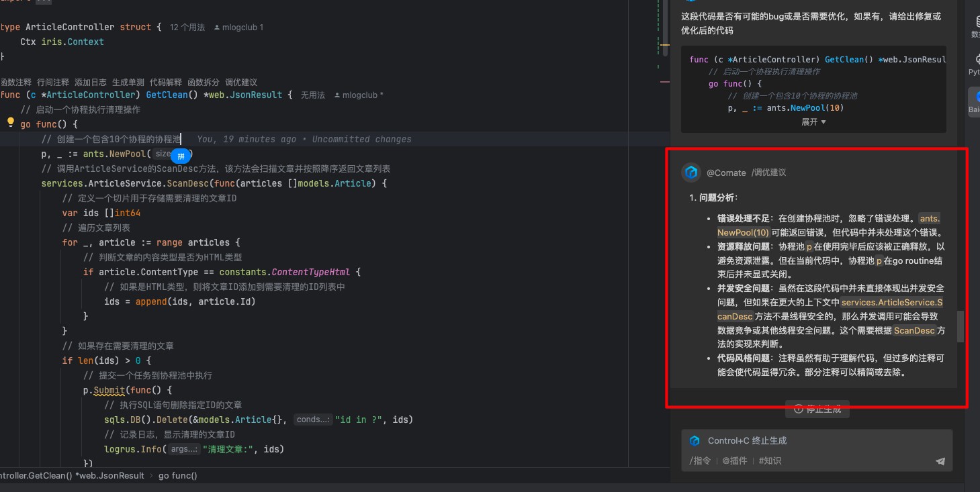This screenshot has height=492, width=980.
Task: Click the send arrow icon in the chat input
Action: [x=940, y=461]
